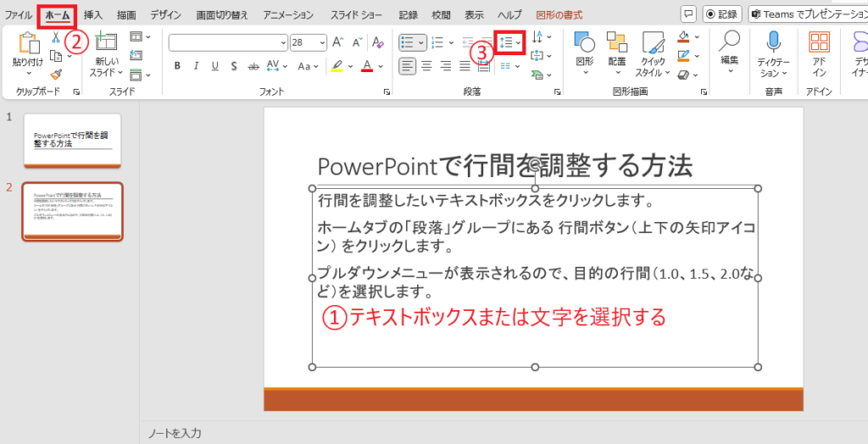
Task: Select slide 1 thumbnail
Action: [72, 142]
